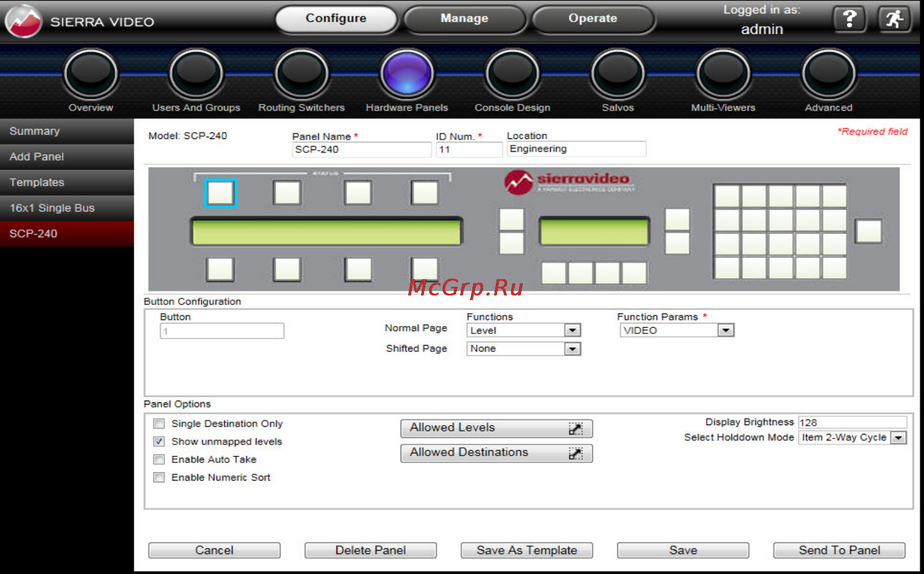Switch to the Manage tab

pos(465,19)
